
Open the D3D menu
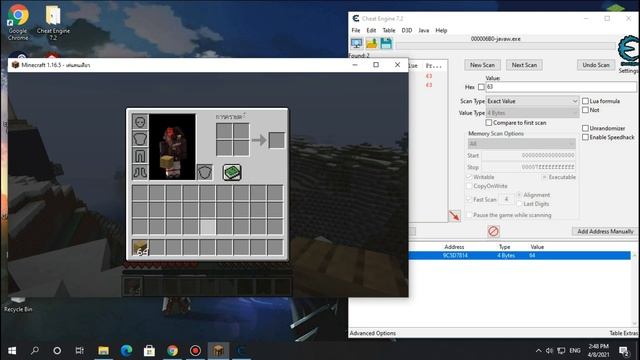[x=407, y=30]
